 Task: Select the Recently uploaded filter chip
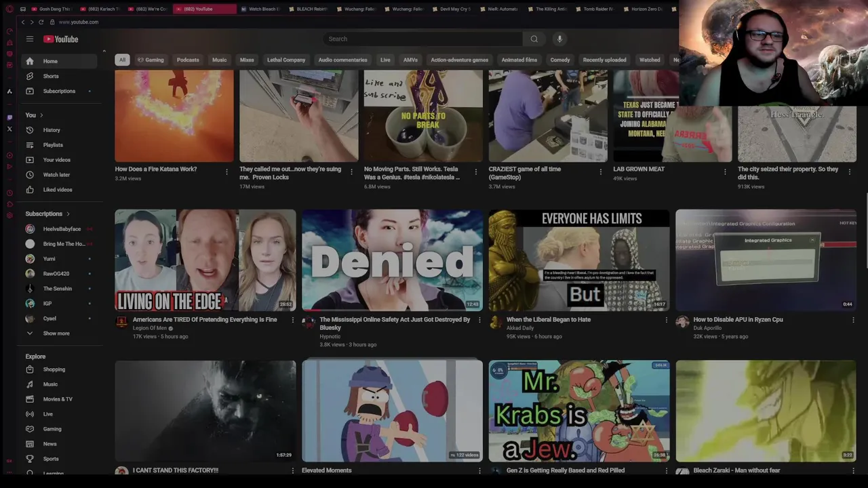pyautogui.click(x=604, y=60)
